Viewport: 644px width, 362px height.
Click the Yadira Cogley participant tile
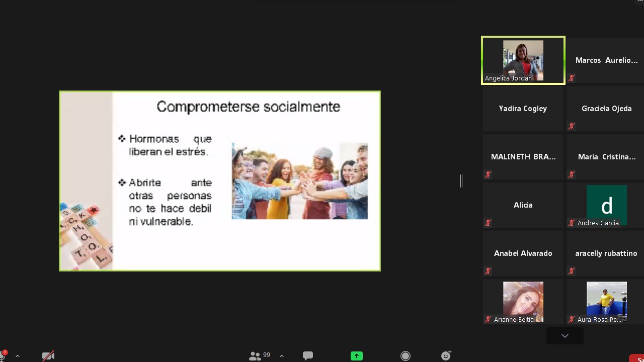pyautogui.click(x=523, y=109)
